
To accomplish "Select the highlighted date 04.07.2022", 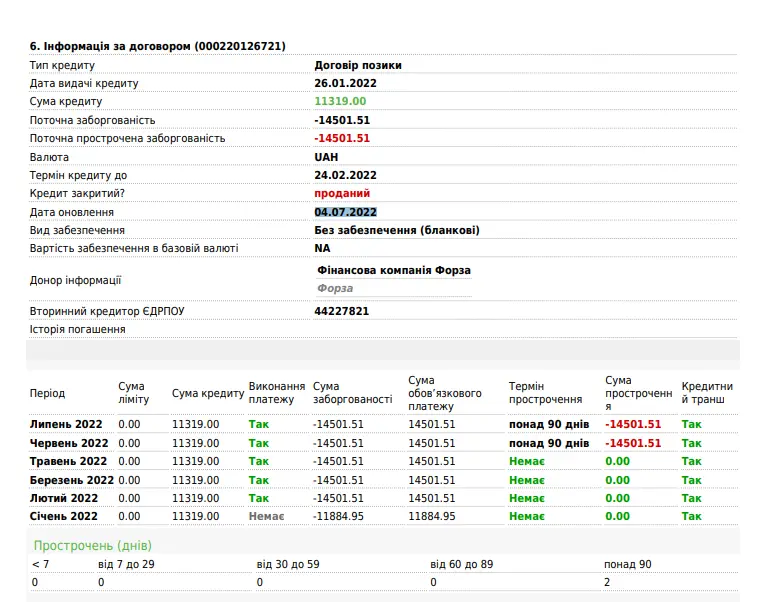I will pyautogui.click(x=345, y=212).
